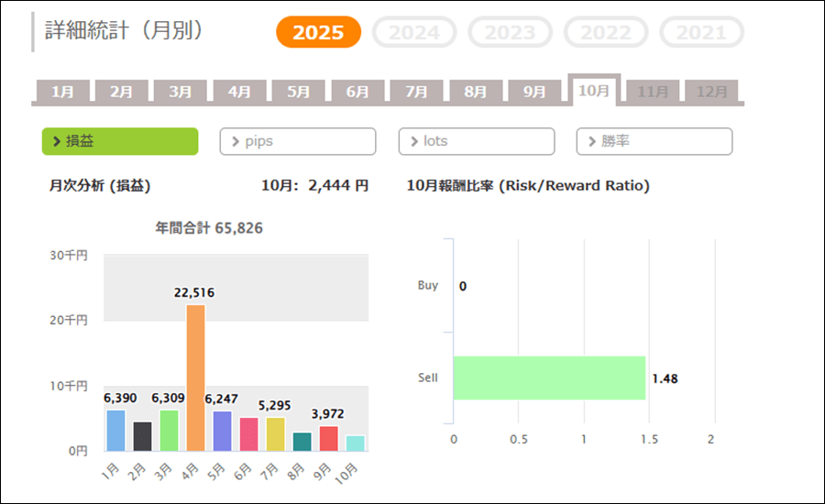
Task: Click the blue 1月 bar in chart
Action: click(115, 430)
